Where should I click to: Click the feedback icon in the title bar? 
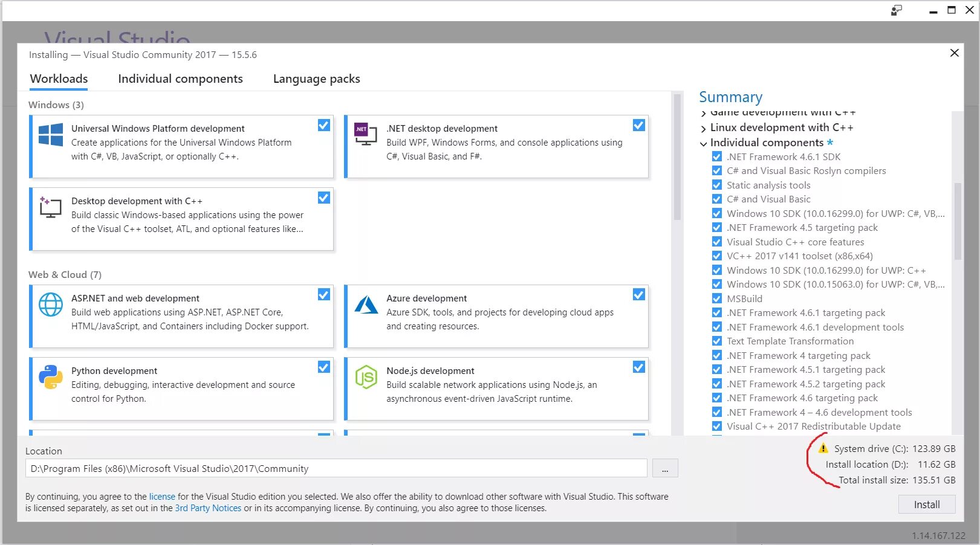point(897,10)
